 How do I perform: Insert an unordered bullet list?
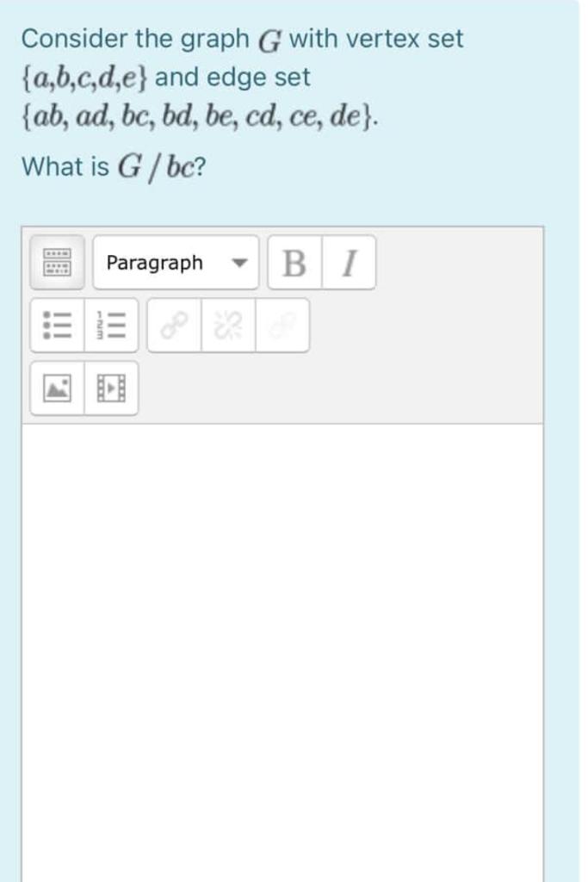point(55,326)
